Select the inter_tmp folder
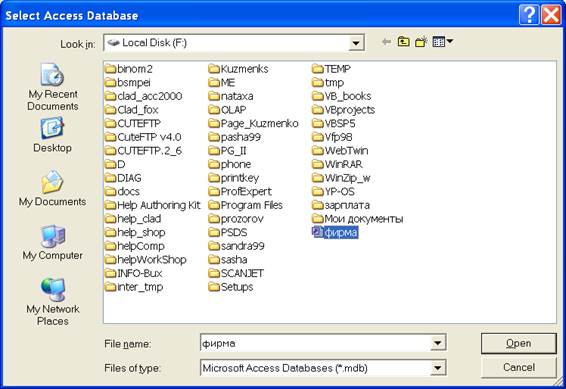The height and width of the screenshot is (389, 566). (x=134, y=287)
